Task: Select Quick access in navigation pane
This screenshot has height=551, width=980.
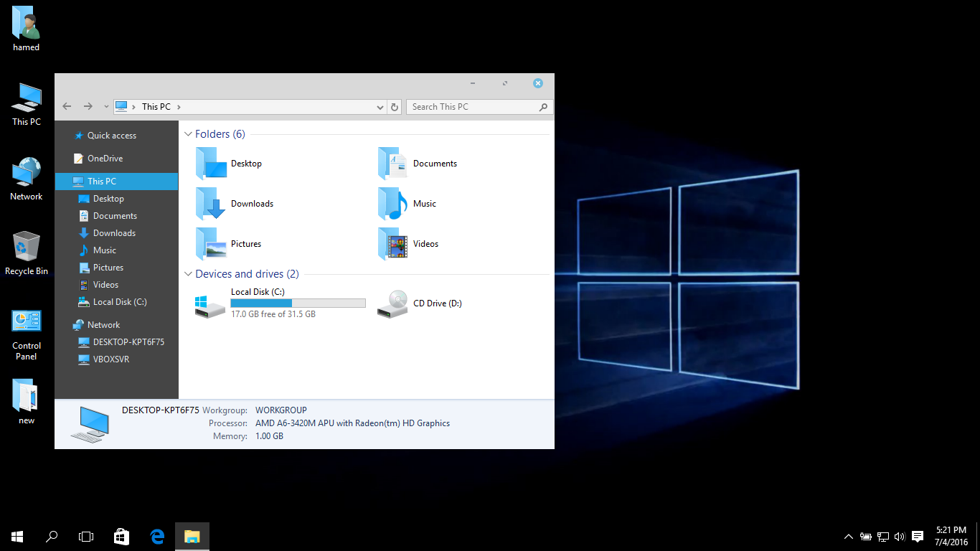Action: click(111, 136)
